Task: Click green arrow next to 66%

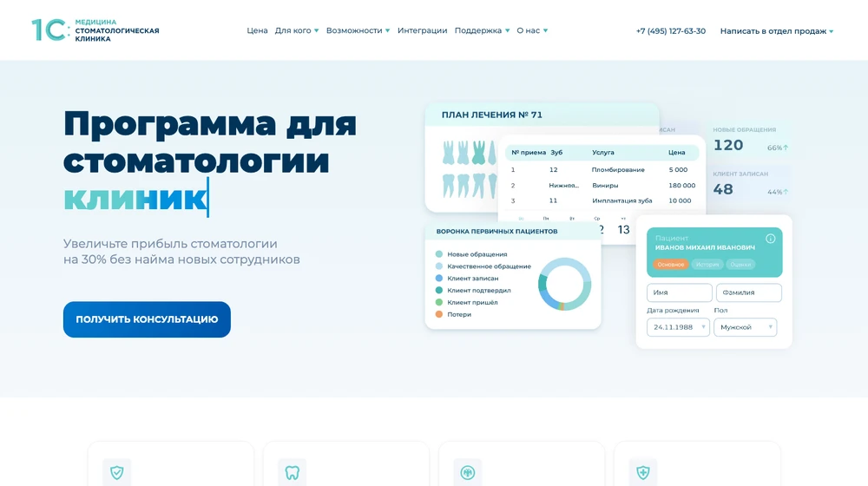Action: click(x=786, y=148)
